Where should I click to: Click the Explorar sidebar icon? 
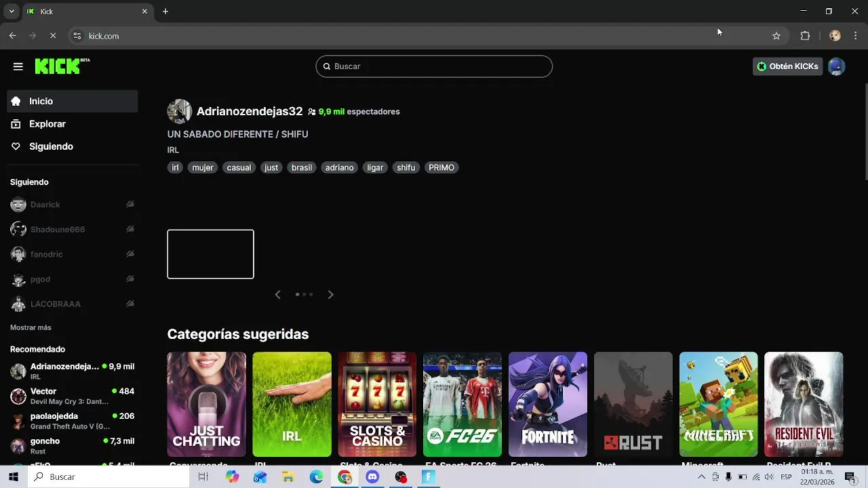point(16,124)
